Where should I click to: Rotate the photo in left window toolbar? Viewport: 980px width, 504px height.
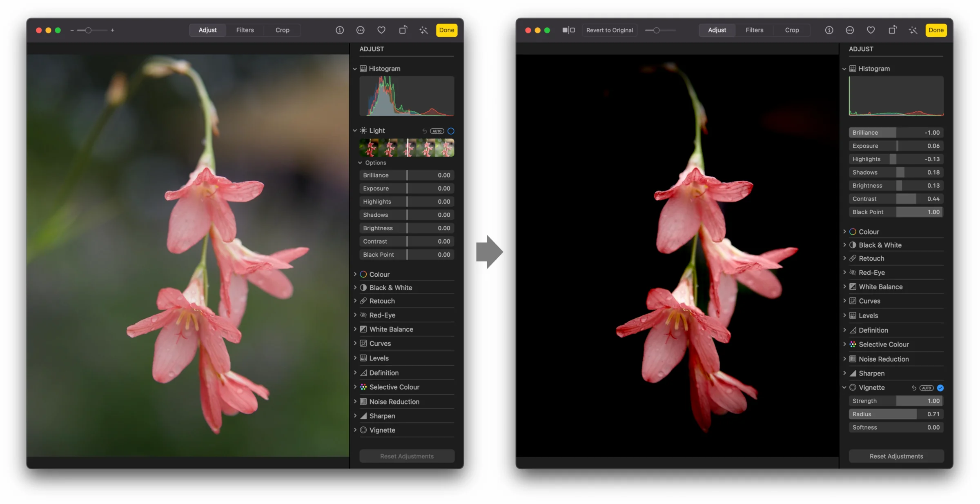[403, 30]
